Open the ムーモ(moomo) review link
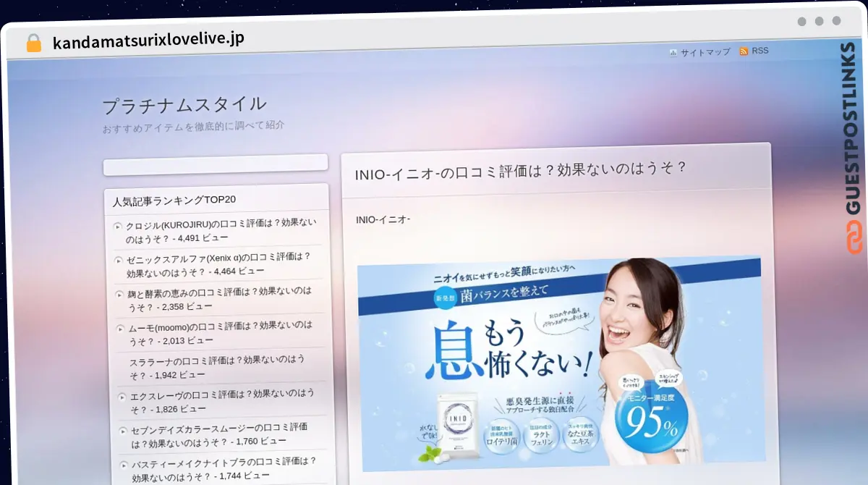This screenshot has height=485, width=868. pyautogui.click(x=221, y=333)
